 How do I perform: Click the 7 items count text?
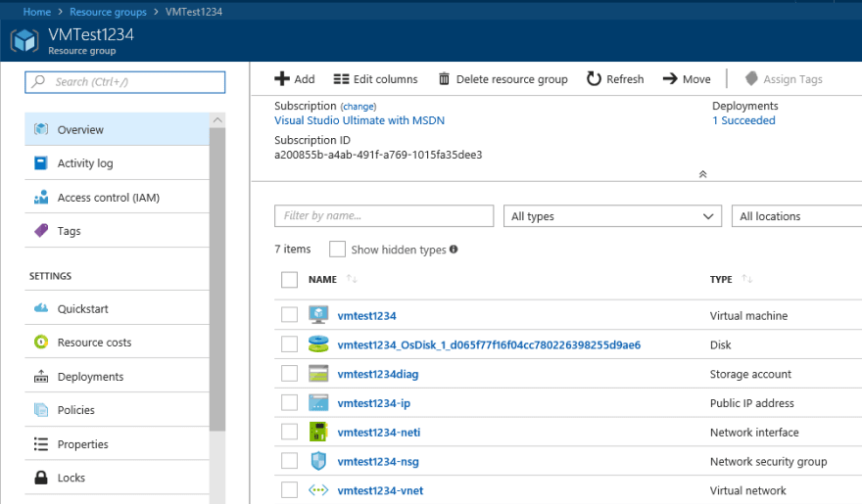[x=293, y=249]
